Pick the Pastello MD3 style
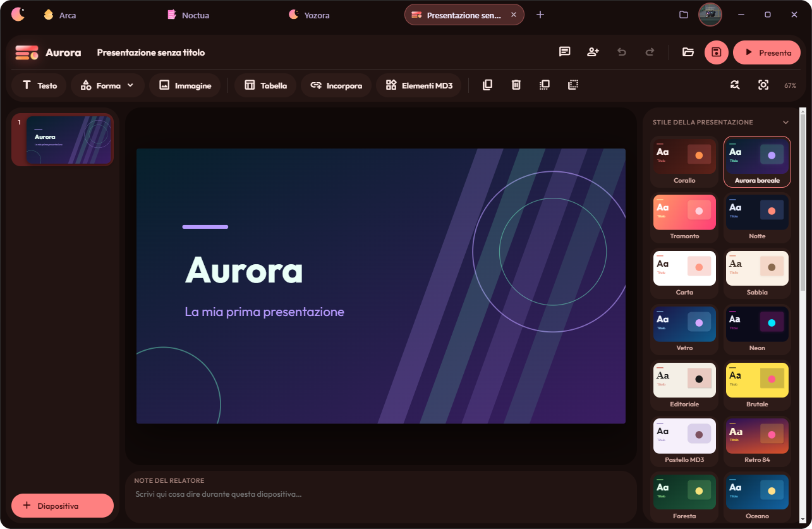 [x=684, y=442]
